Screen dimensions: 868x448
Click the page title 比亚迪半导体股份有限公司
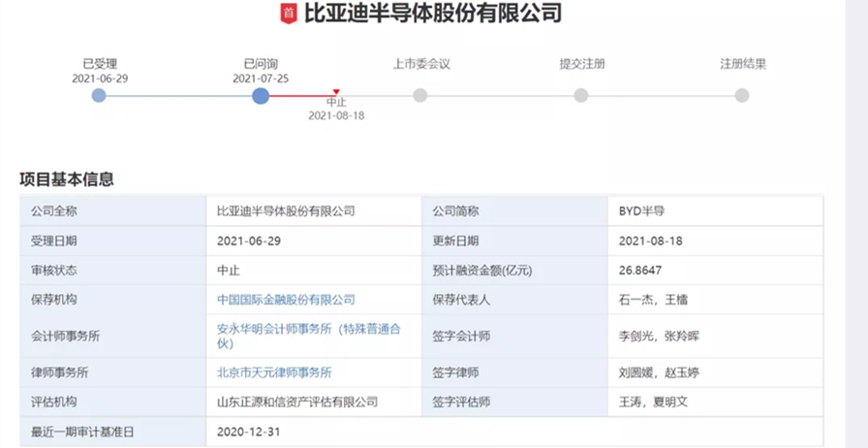pos(433,14)
